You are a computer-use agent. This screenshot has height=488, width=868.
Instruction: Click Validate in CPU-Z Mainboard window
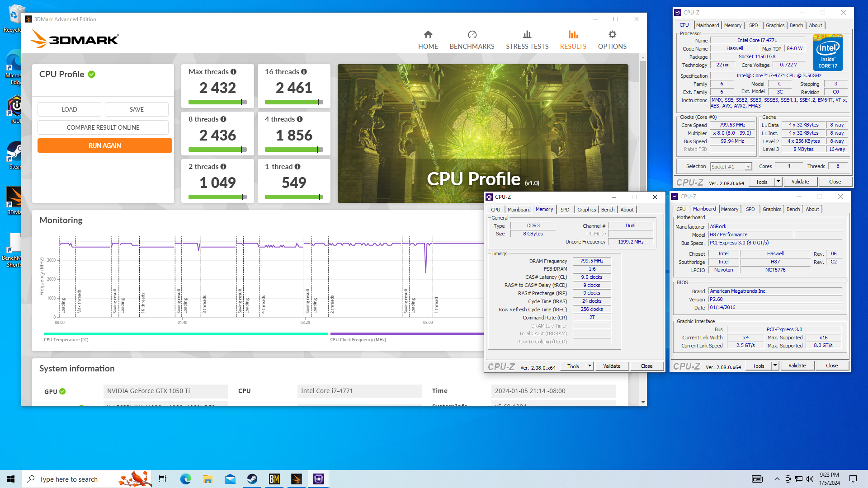click(x=797, y=366)
